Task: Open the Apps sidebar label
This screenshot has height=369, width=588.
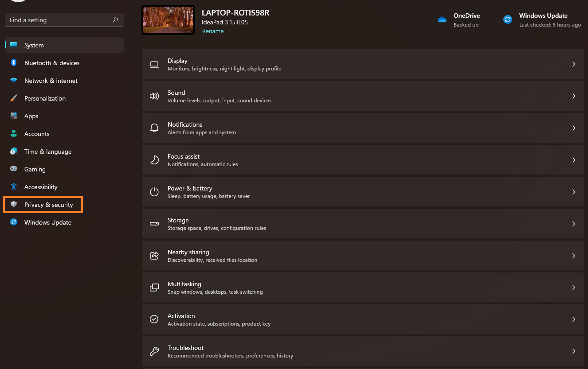Action: coord(31,116)
